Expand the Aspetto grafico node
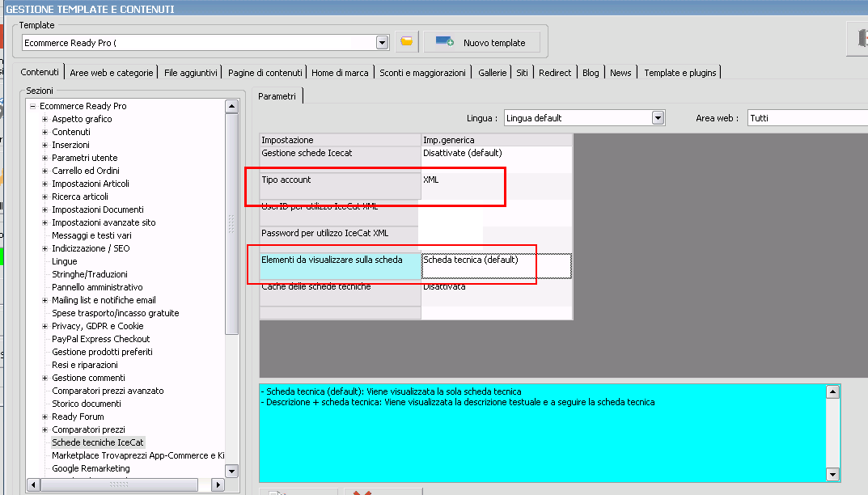 point(44,119)
